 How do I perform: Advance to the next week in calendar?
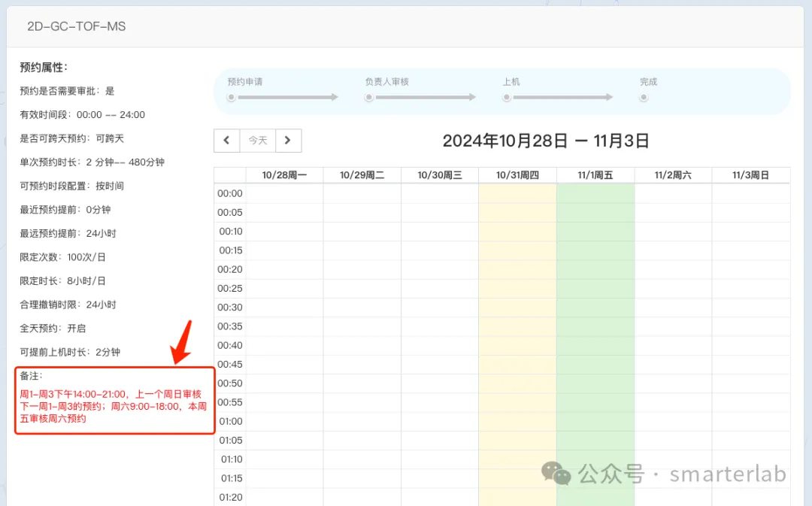pos(289,141)
